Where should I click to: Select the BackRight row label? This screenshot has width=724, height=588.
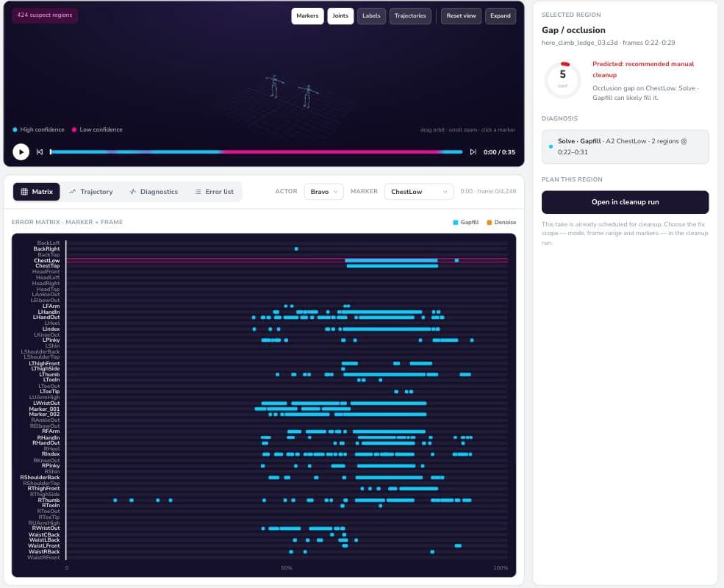pos(46,248)
